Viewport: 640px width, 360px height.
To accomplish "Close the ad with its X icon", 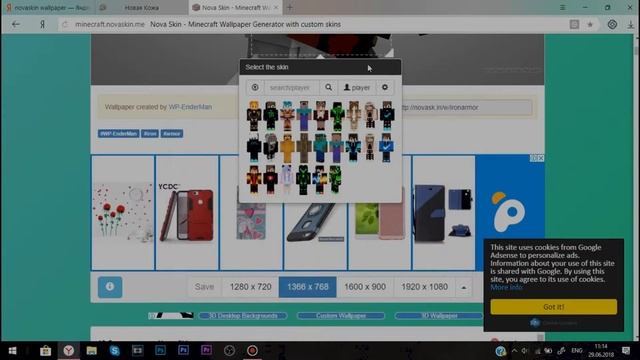I will click(x=541, y=158).
